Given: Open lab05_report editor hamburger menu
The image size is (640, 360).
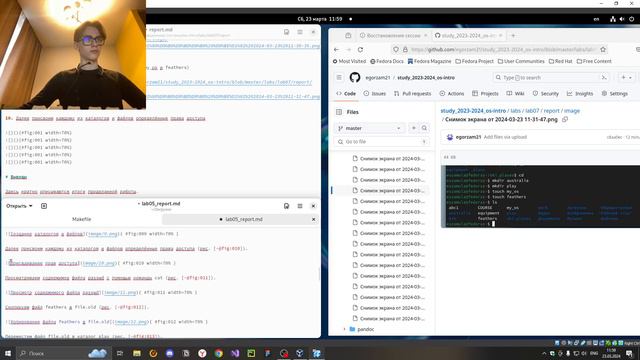Looking at the screenshot, I should click(300, 206).
